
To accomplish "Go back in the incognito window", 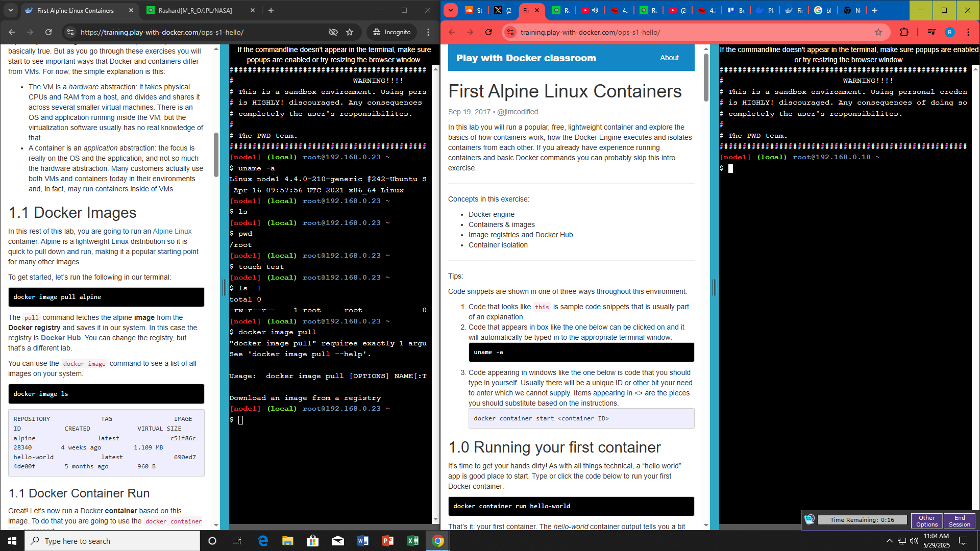I will [12, 32].
